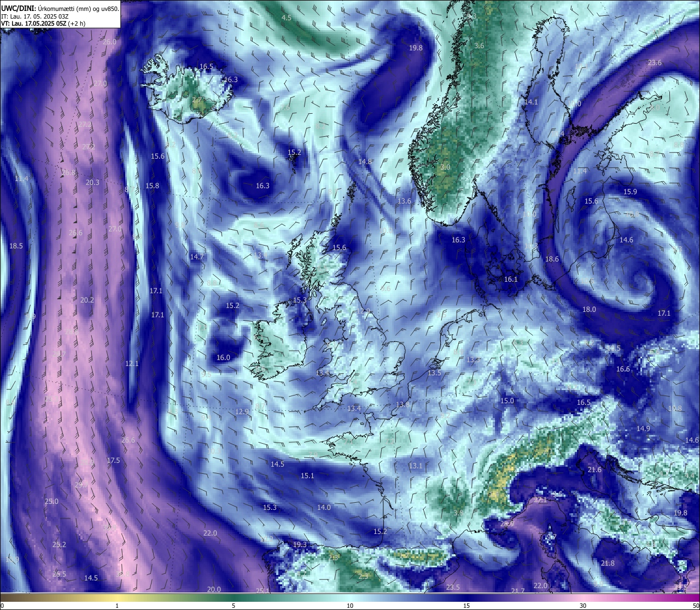Click the map value 3.6
Viewport: 700px width, 610px height.
[x=479, y=46]
